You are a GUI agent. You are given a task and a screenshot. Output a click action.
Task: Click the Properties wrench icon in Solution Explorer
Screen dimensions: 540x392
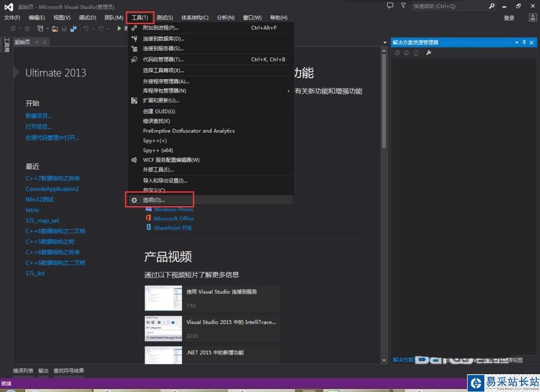(x=429, y=53)
